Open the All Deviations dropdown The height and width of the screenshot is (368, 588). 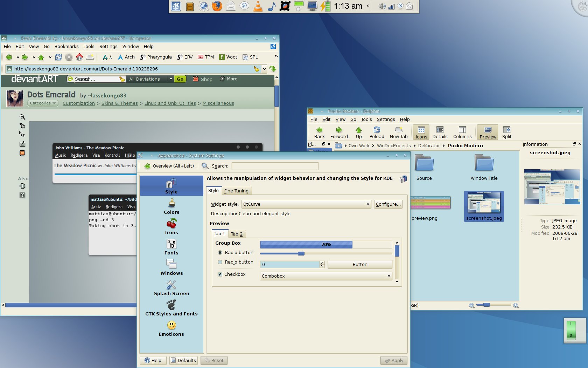[150, 79]
